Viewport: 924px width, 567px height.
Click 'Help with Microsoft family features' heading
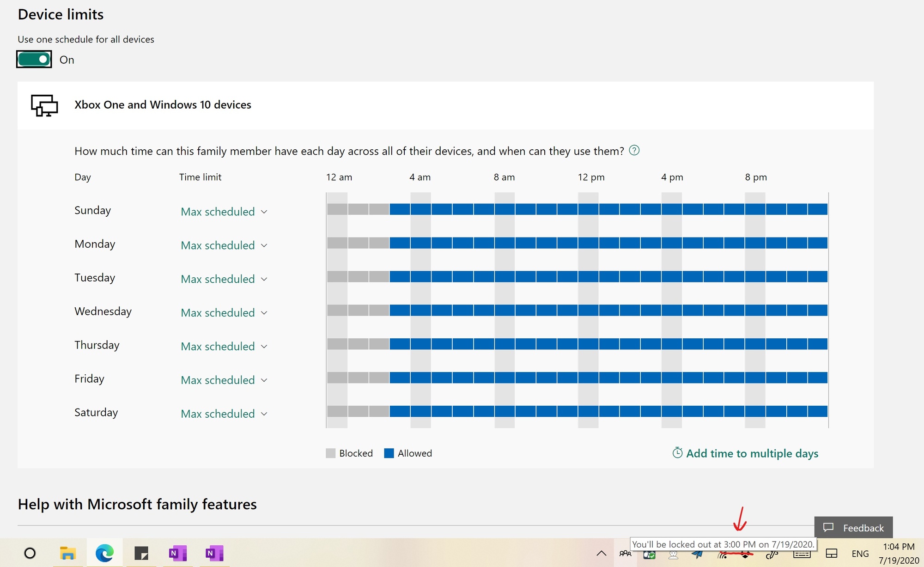coord(137,504)
